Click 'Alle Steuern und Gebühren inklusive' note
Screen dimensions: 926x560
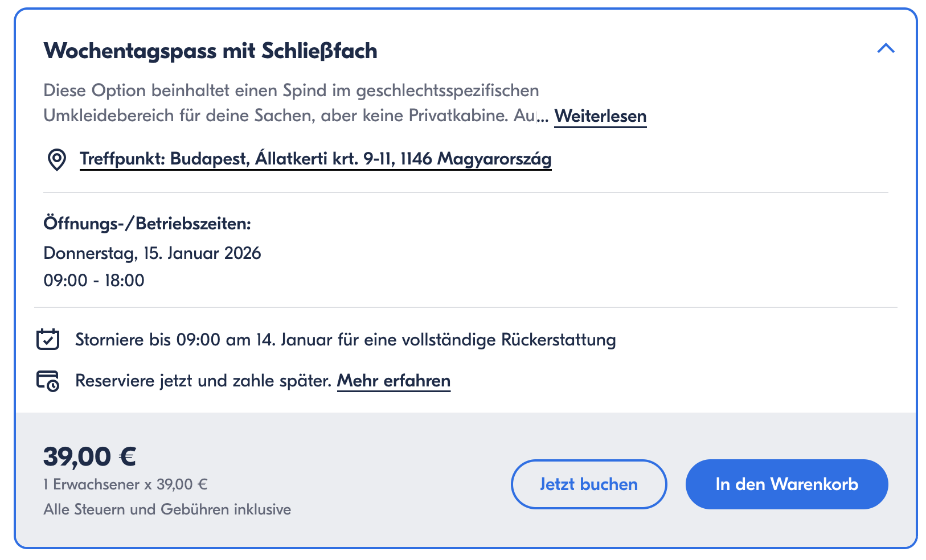coord(167,509)
